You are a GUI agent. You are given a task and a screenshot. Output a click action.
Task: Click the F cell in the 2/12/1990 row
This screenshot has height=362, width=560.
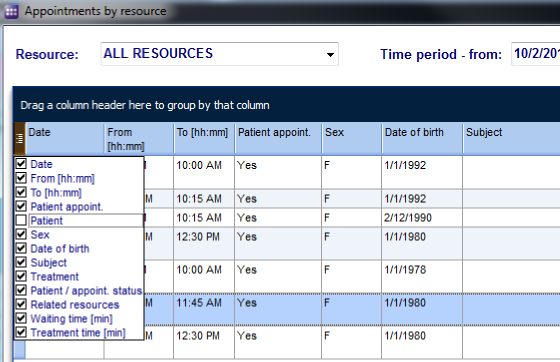[x=351, y=218]
